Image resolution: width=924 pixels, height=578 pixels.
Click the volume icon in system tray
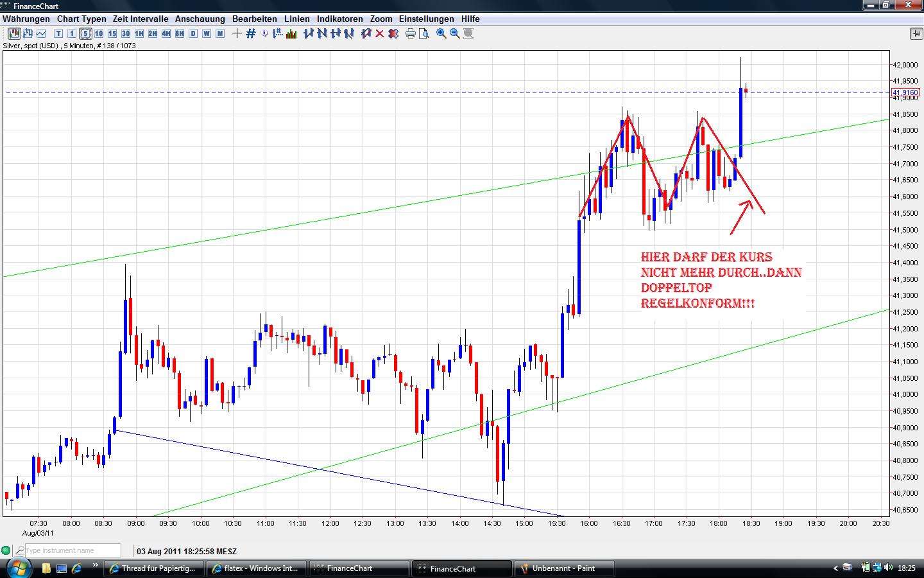click(889, 568)
